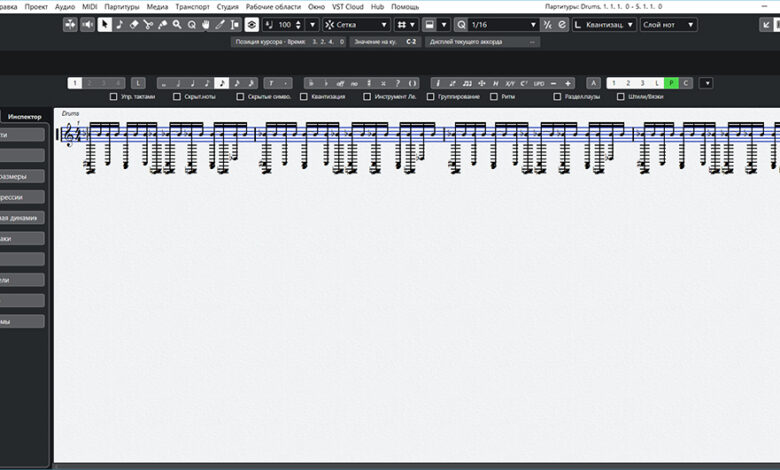Screen dimensions: 780x470
Task: Switch to the Инспектор tab
Action: pos(24,116)
